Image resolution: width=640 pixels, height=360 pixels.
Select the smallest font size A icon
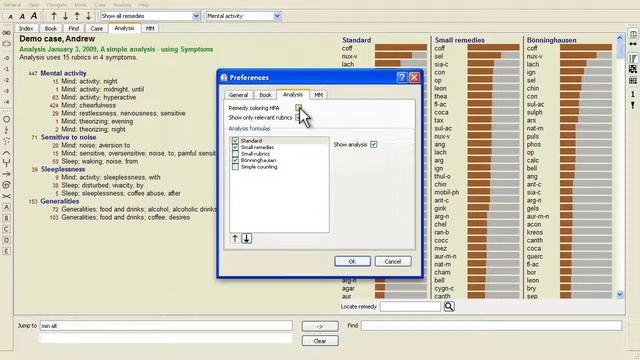pyautogui.click(x=11, y=17)
